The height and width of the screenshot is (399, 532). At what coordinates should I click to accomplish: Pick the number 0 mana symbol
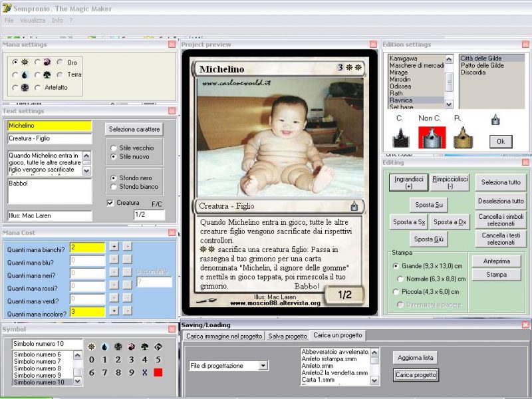click(x=91, y=360)
